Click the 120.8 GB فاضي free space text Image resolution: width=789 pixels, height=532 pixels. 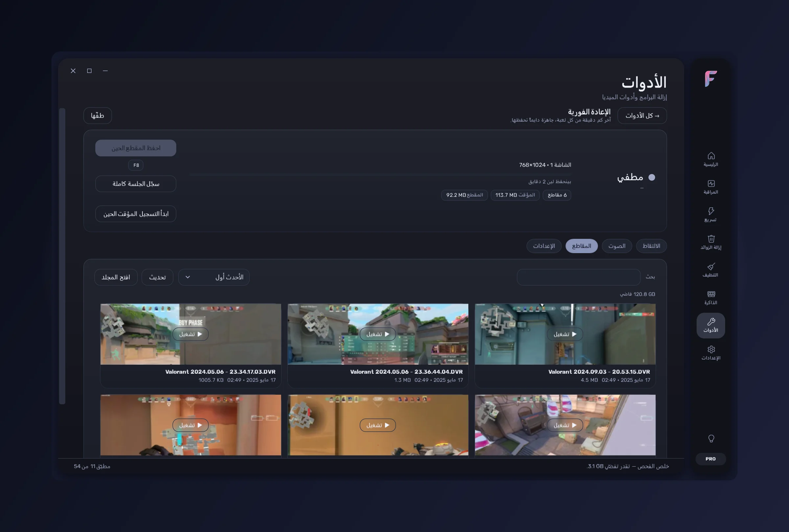(x=637, y=294)
